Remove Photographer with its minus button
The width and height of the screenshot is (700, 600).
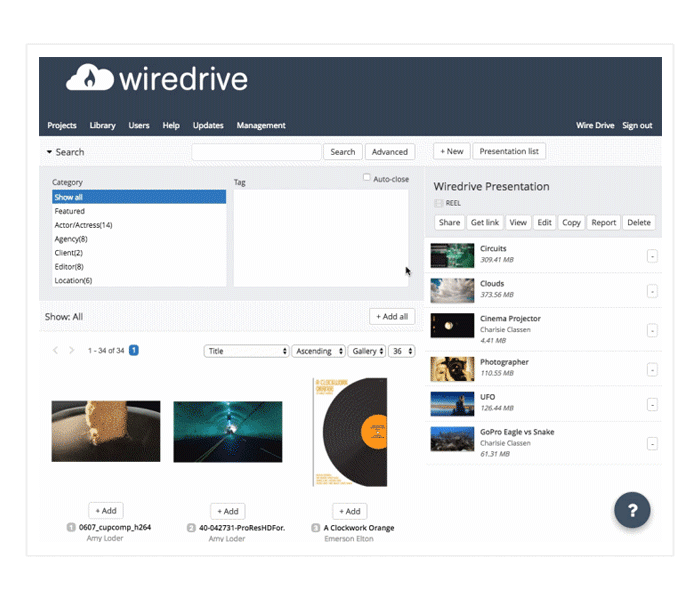pyautogui.click(x=652, y=370)
